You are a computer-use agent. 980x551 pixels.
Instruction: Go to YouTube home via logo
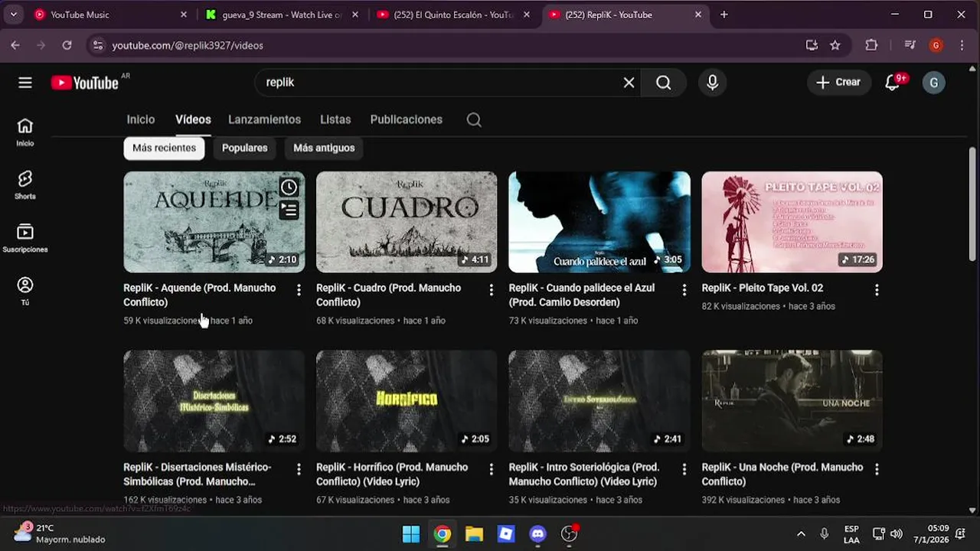(85, 83)
